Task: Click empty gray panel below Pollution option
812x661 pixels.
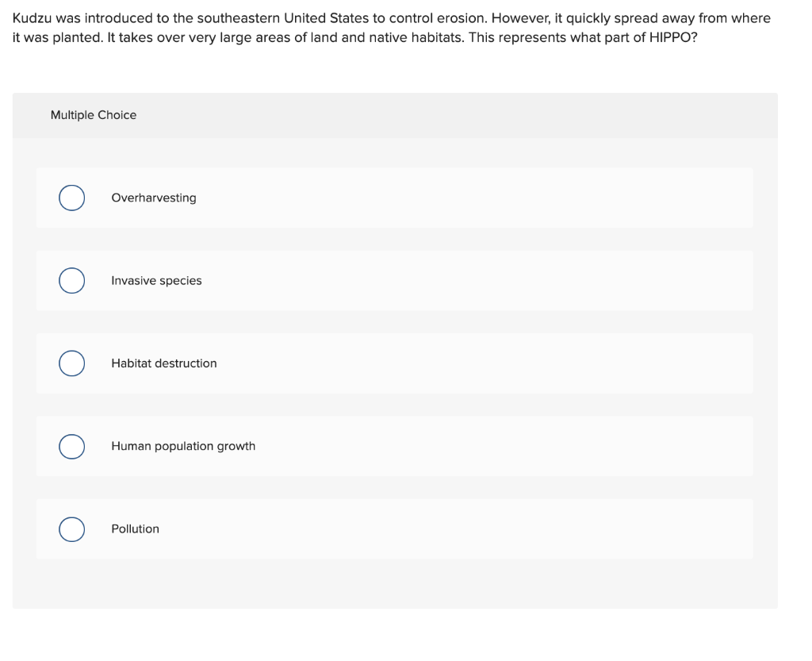Action: [x=395, y=584]
